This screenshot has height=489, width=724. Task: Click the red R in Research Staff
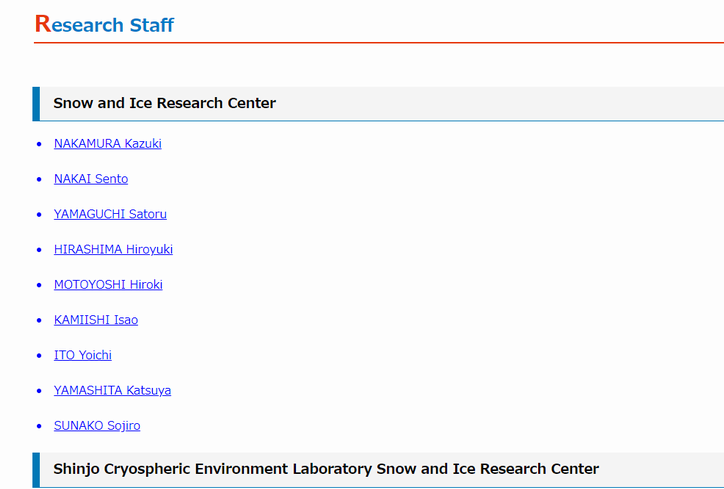pos(42,24)
